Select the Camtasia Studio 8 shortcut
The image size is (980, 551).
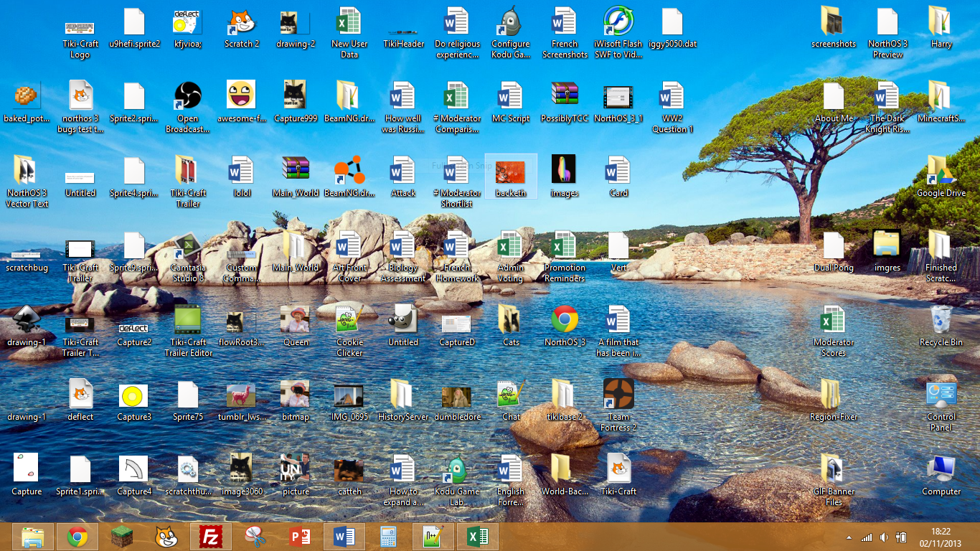tap(188, 257)
